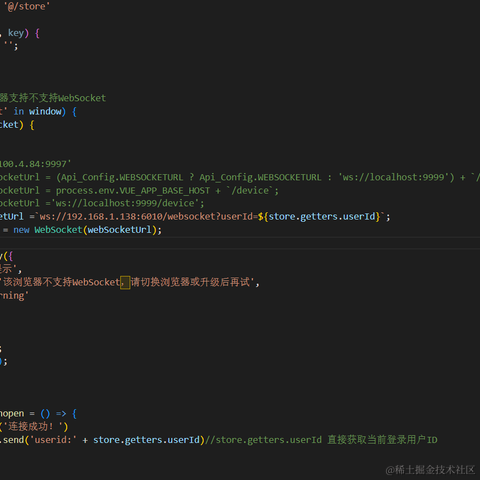480x480 pixels.
Task: Click the 'nopen = () => {' handler line
Action: click(38, 414)
